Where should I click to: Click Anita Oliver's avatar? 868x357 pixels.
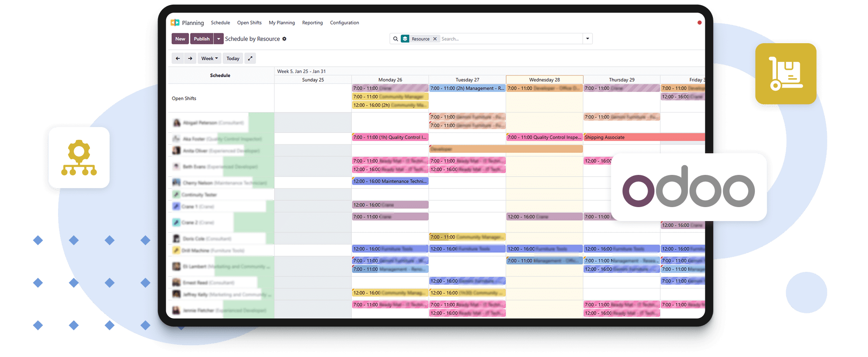176,150
